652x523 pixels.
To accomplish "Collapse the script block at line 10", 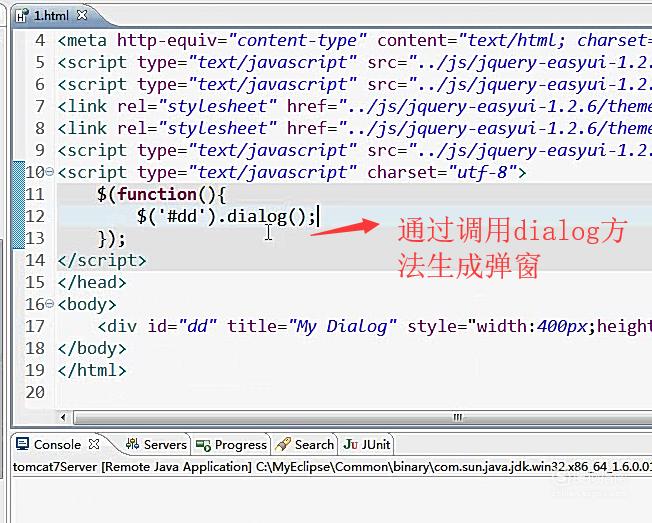I will point(49,172).
